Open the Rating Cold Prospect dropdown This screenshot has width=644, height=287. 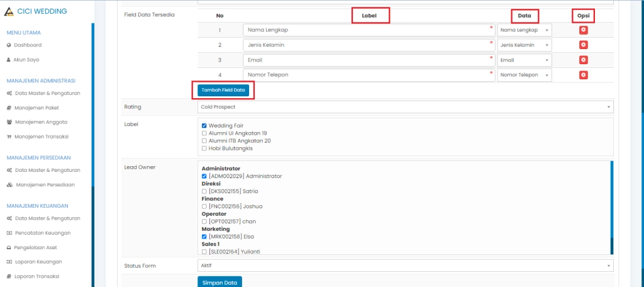(405, 107)
